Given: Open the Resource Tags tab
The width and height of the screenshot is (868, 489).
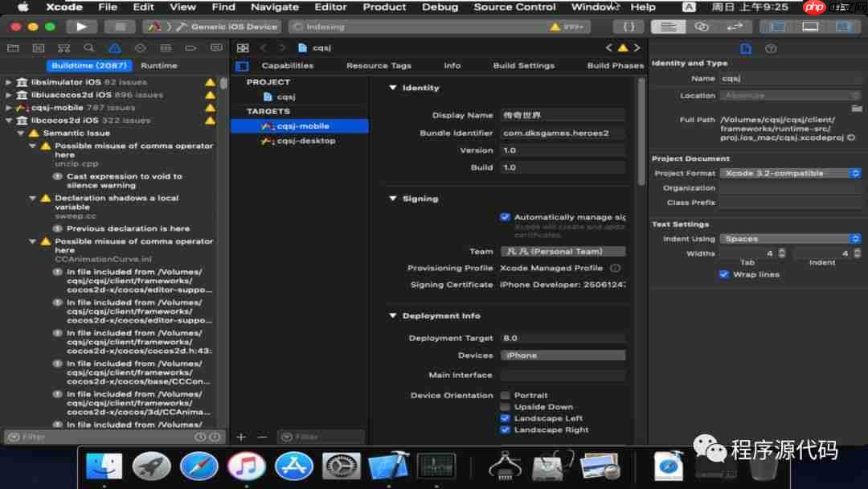Looking at the screenshot, I should [x=379, y=65].
